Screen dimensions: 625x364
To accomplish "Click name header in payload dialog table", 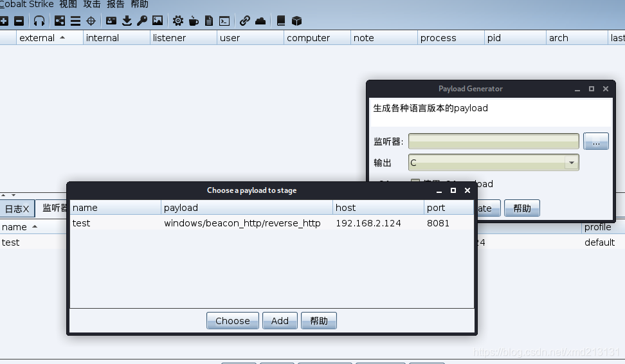I will click(x=116, y=208).
